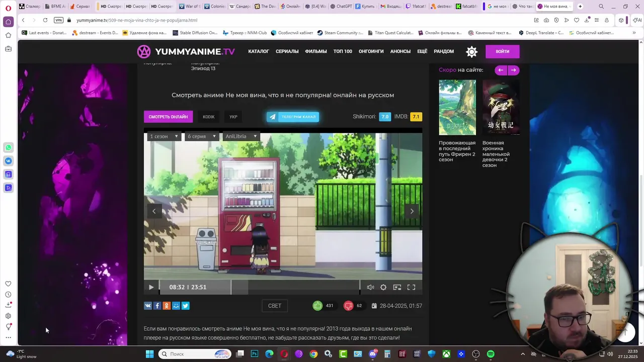Open 'Провожающая в последний путь Фрирен' link
Screen dimensions: 644x362
tap(457, 151)
